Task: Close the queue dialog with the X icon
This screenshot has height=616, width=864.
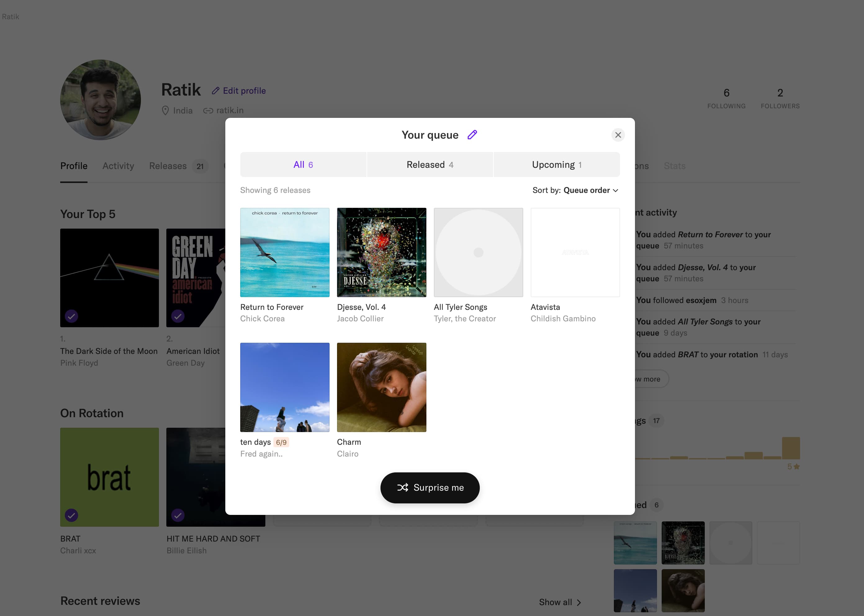Action: [x=618, y=135]
